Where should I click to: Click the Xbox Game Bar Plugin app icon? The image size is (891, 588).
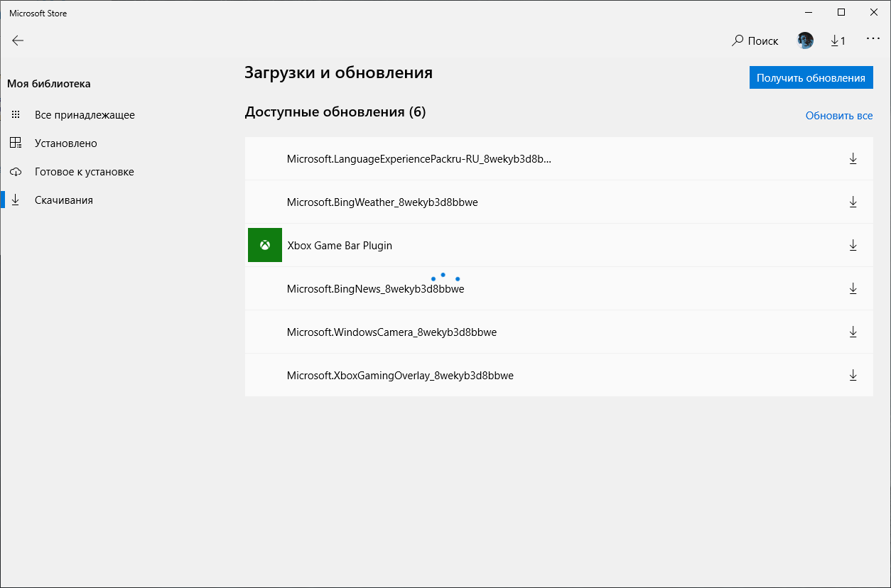click(x=264, y=245)
